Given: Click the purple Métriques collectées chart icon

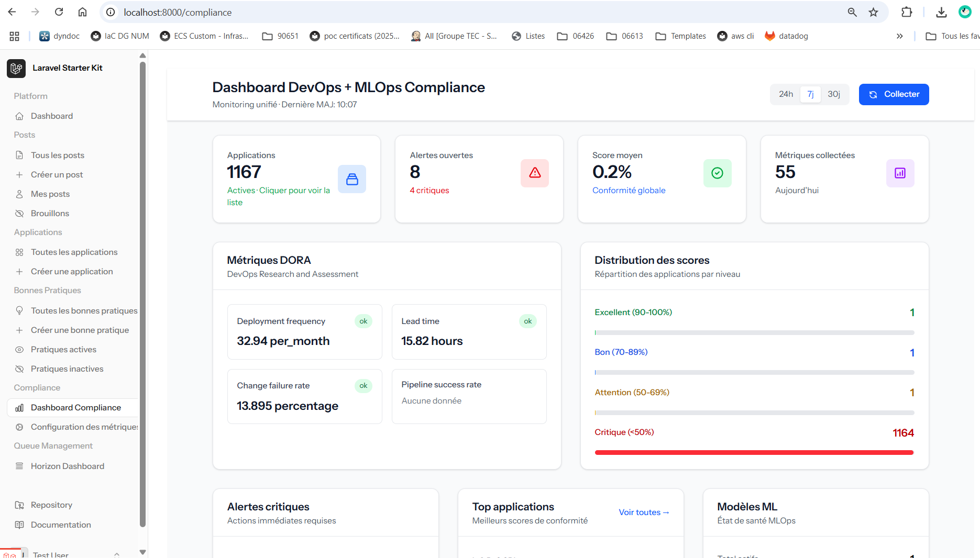Looking at the screenshot, I should click(x=900, y=173).
